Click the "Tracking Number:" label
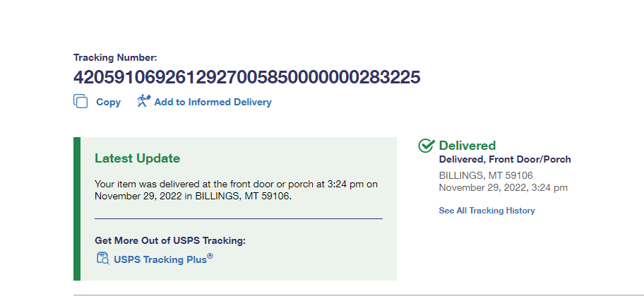 (115, 57)
